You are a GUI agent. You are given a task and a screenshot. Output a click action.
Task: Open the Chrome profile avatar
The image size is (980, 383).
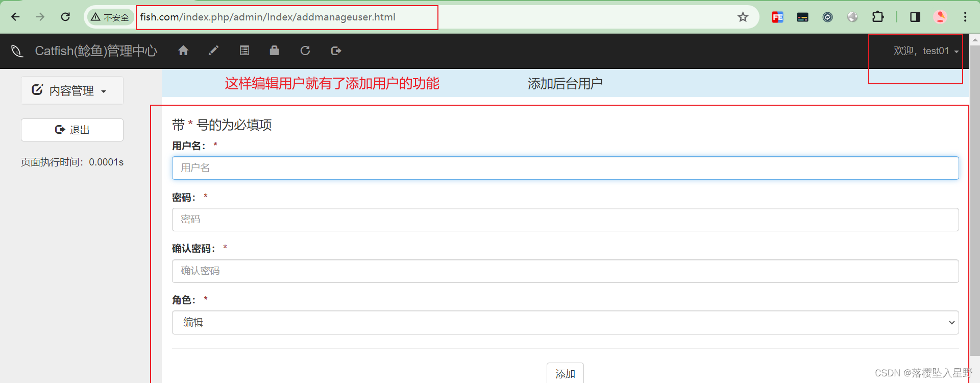point(940,17)
